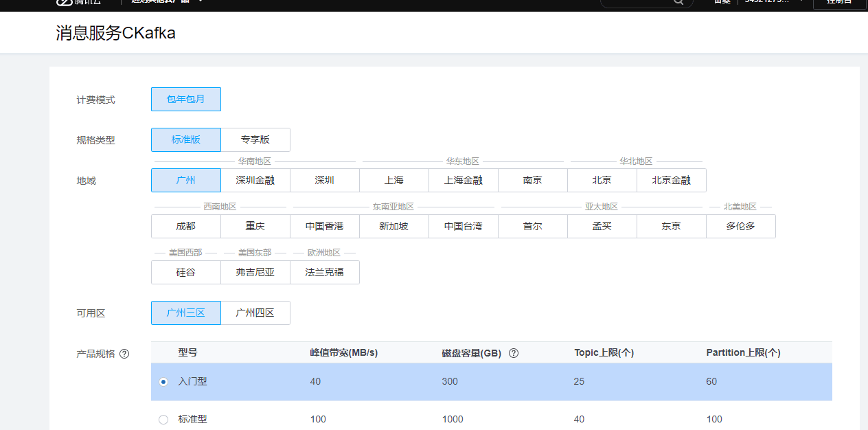868x430 pixels.
Task: Select the 入门型 radio button
Action: 163,382
